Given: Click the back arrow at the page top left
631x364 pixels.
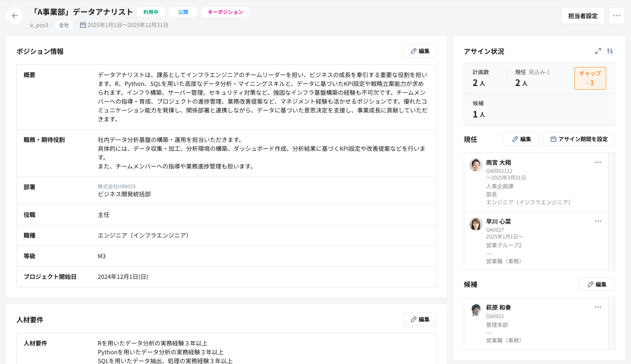Looking at the screenshot, I should pyautogui.click(x=15, y=16).
